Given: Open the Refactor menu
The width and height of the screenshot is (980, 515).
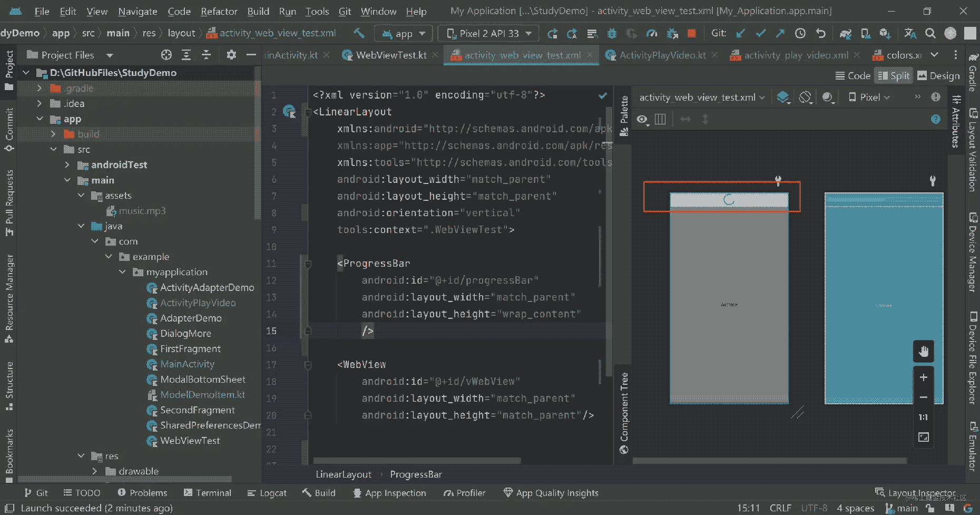Looking at the screenshot, I should (x=219, y=11).
